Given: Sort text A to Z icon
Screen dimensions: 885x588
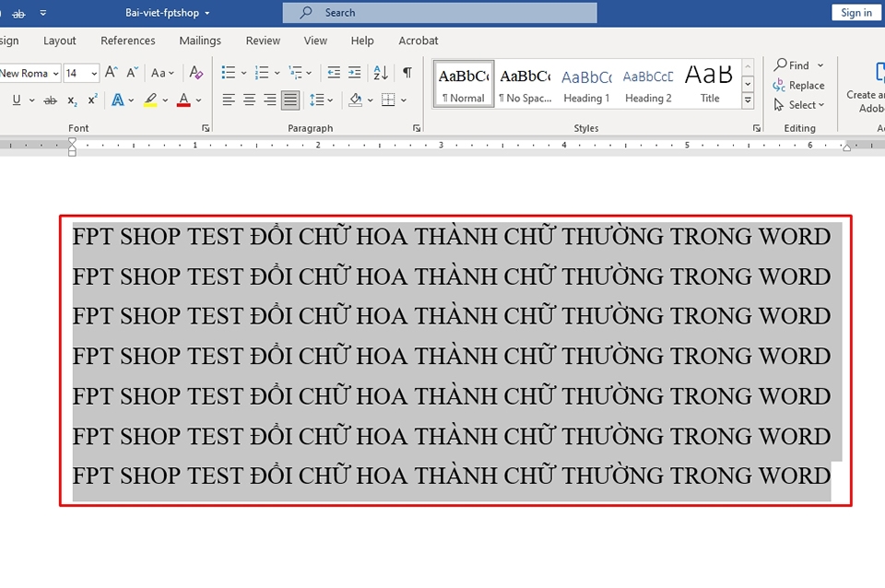Looking at the screenshot, I should click(x=381, y=72).
